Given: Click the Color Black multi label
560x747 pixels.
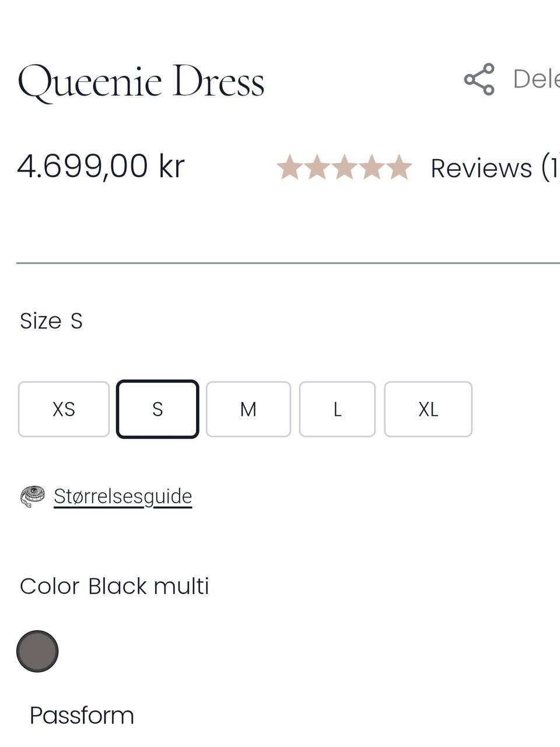Looking at the screenshot, I should 114,586.
